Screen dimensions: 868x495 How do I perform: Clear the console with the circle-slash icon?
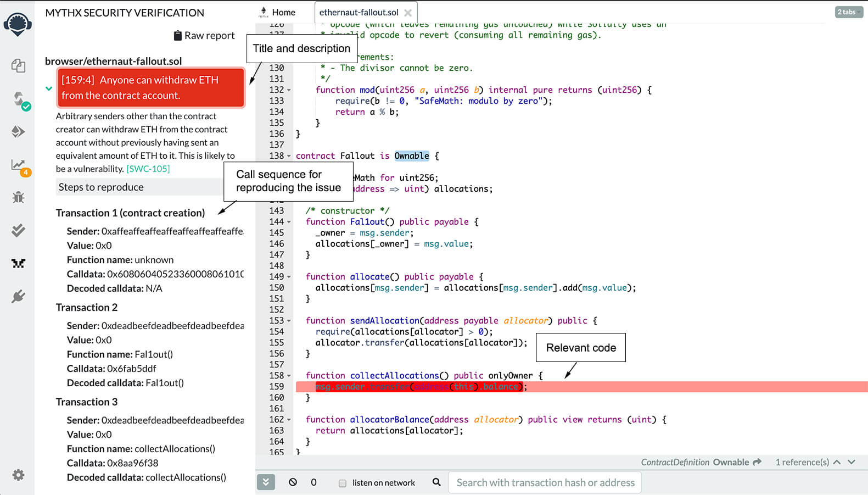[x=293, y=482]
